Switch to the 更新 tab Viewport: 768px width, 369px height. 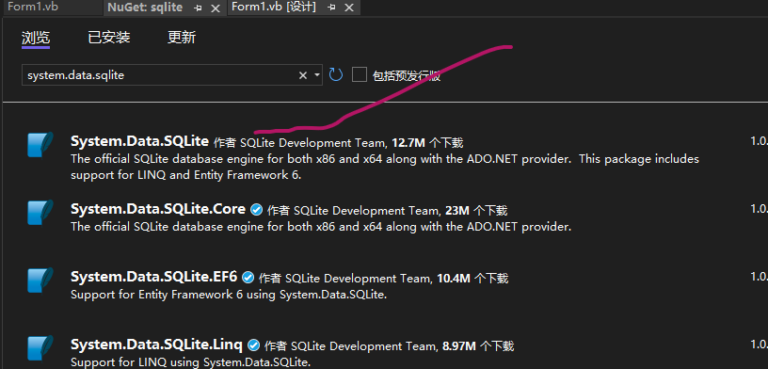(182, 37)
